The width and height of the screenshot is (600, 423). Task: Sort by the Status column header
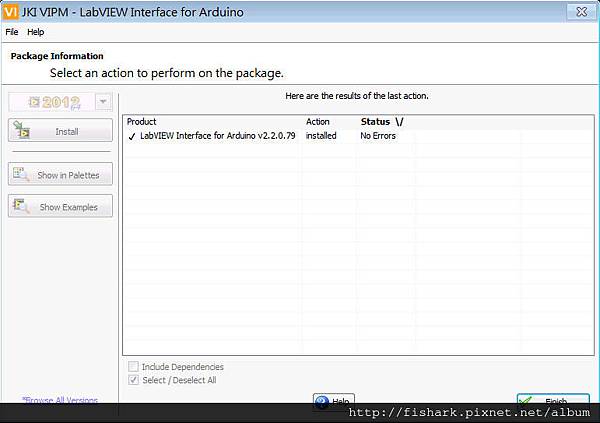pos(382,122)
